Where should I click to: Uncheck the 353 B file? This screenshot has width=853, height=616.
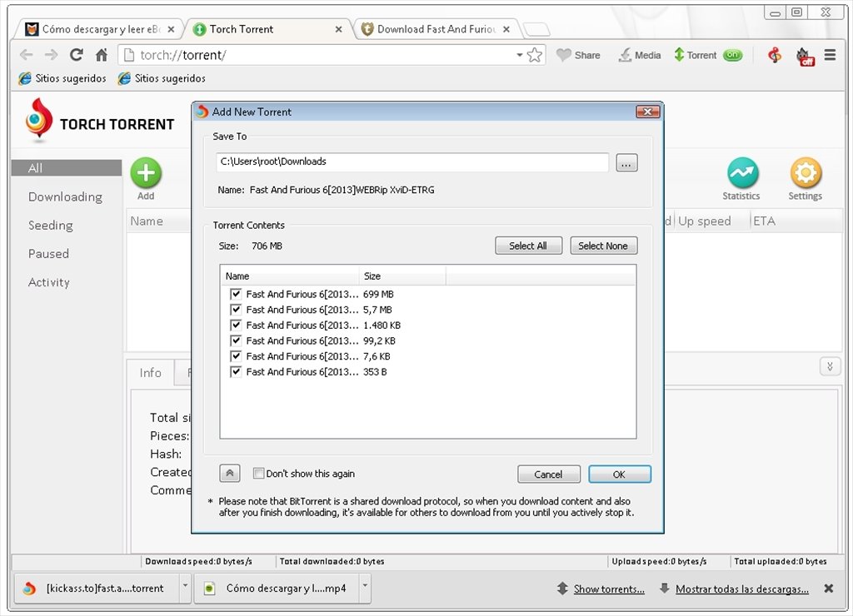[236, 372]
